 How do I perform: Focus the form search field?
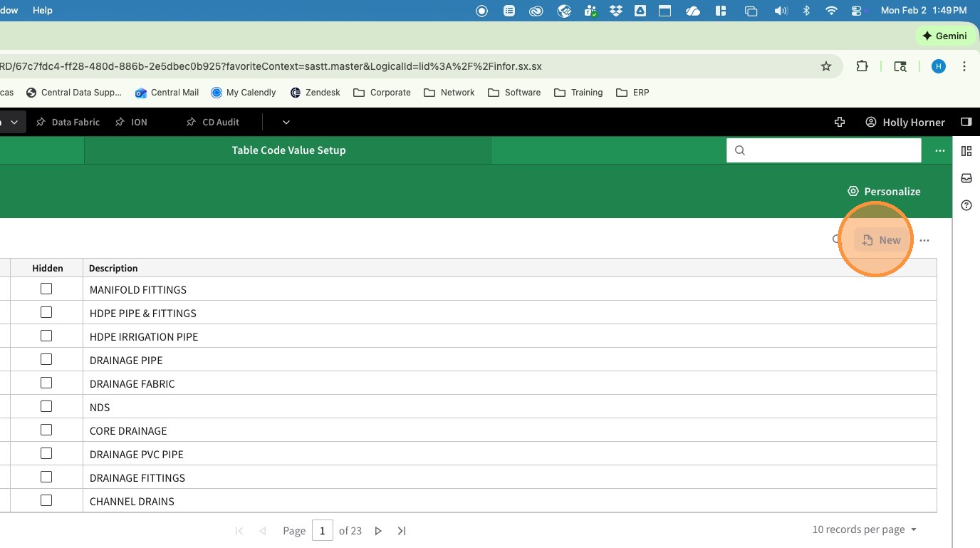click(824, 150)
